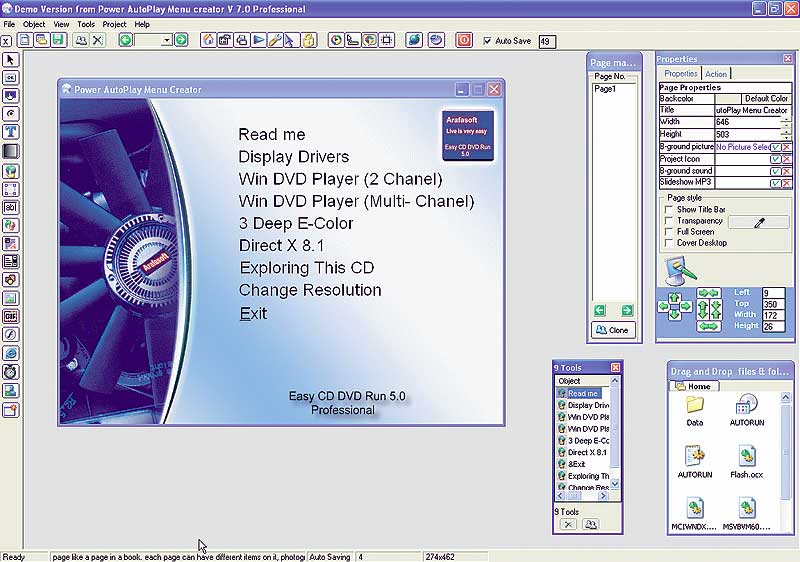Viewport: 800px width, 562px height.
Task: Enable the Full Screen checkbox
Action: [x=668, y=232]
